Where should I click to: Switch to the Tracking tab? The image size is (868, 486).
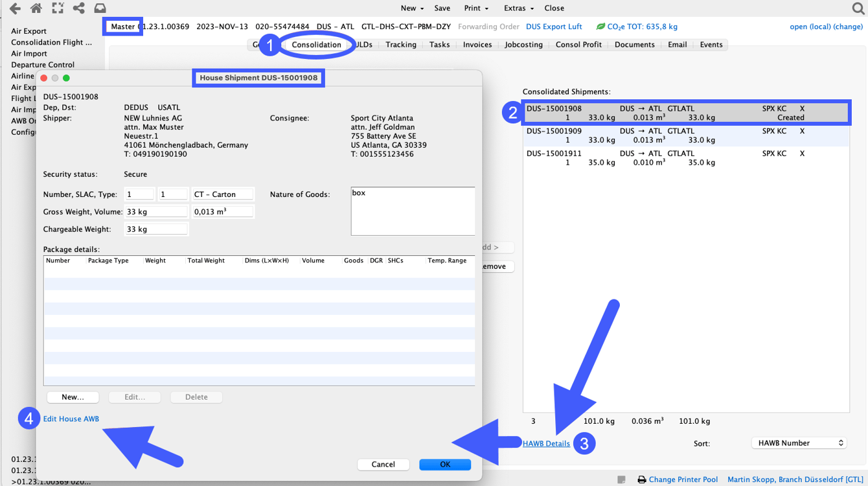tap(401, 44)
